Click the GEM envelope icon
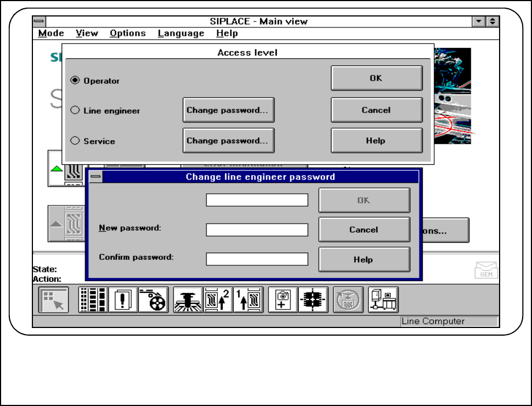 click(486, 270)
